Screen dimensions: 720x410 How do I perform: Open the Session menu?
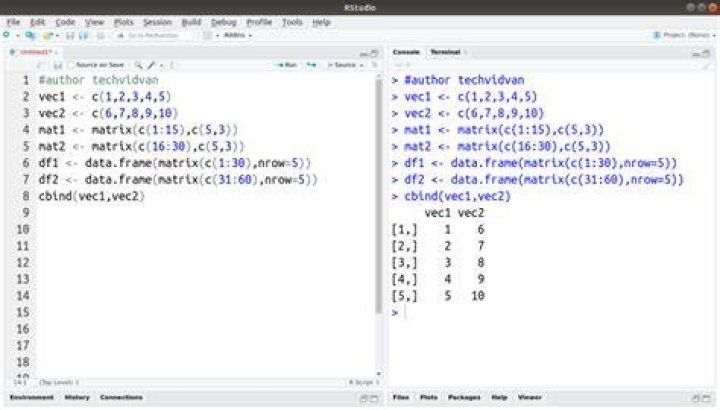157,22
